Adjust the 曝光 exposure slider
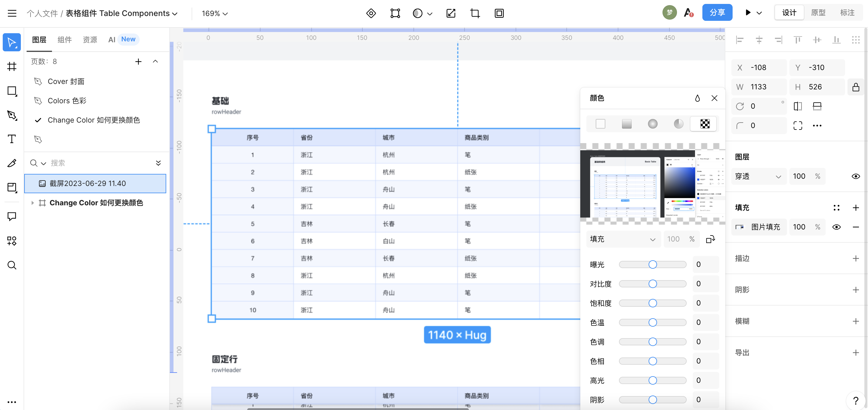This screenshot has width=868, height=410. [653, 265]
